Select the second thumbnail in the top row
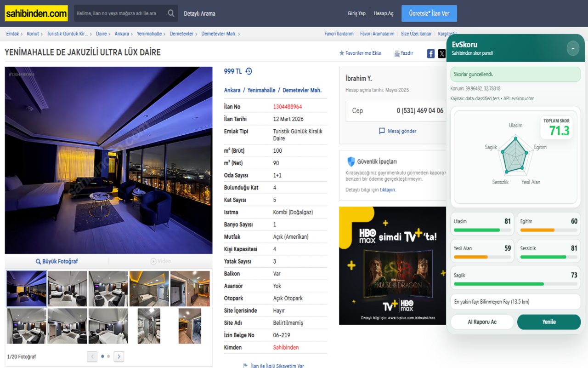Viewport: 588px width, 368px height. point(68,288)
